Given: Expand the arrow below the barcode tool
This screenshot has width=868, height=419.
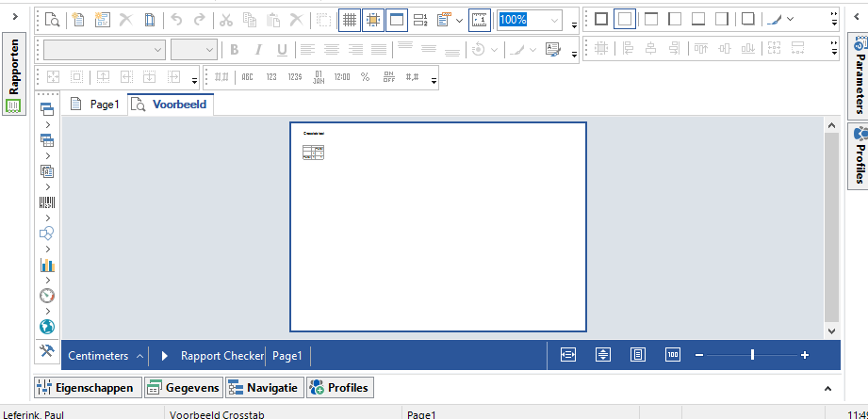Looking at the screenshot, I should pos(48,218).
